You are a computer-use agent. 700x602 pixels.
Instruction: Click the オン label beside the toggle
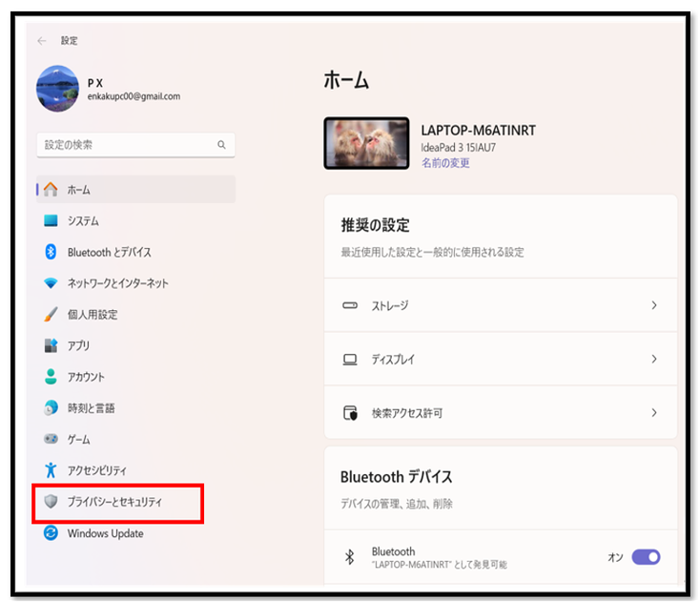[616, 557]
